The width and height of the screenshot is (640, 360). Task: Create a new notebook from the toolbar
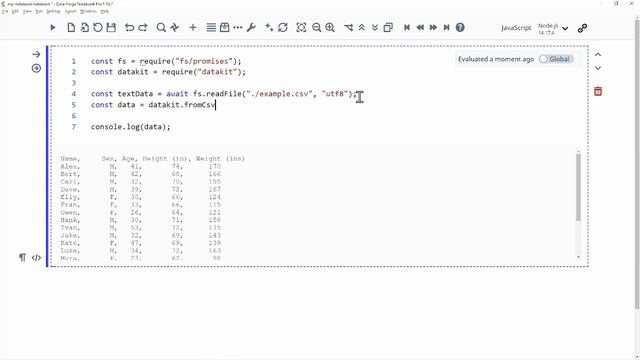71,27
